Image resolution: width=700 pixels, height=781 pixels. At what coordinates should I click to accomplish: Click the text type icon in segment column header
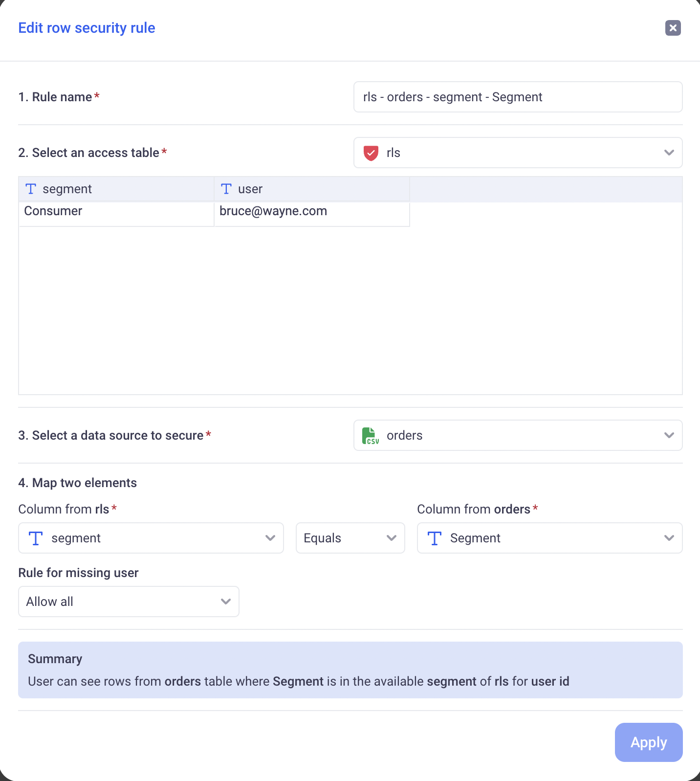[31, 189]
